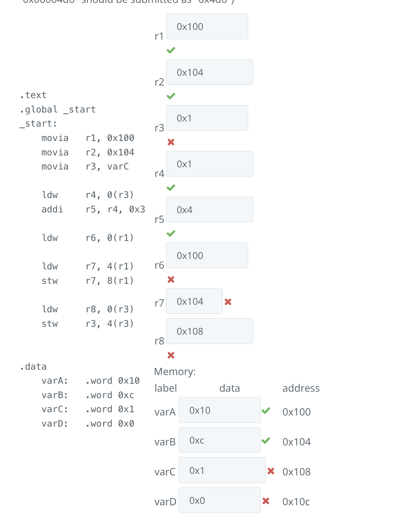Image resolution: width=420 pixels, height=515 pixels.
Task: Click the varD data field containing 0x0
Action: (219, 500)
